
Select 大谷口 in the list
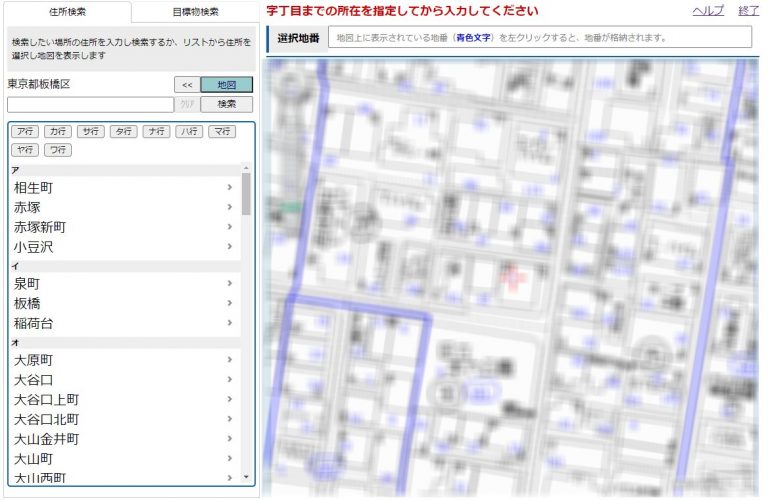[125, 380]
